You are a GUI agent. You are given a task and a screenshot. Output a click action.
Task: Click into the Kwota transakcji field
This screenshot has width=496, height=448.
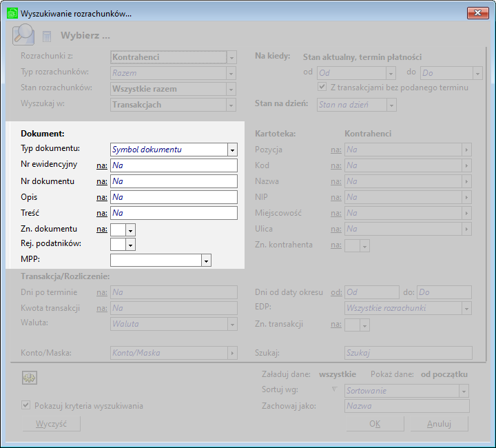point(174,308)
